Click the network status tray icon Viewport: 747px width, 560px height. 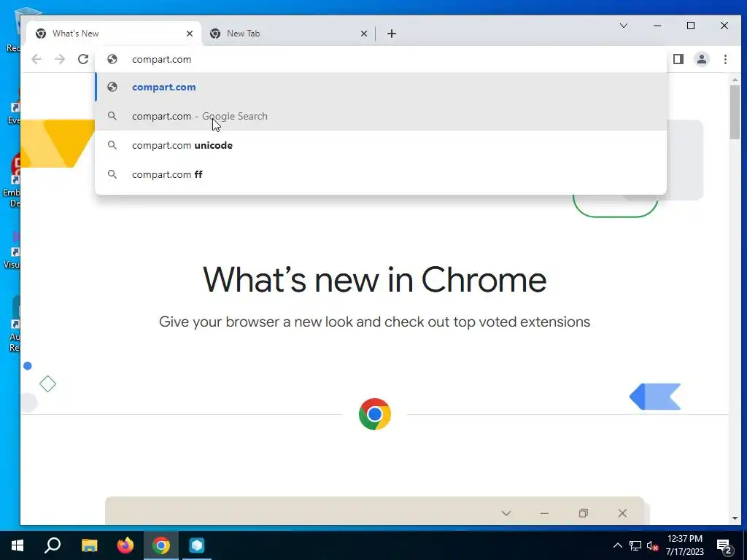[635, 545]
